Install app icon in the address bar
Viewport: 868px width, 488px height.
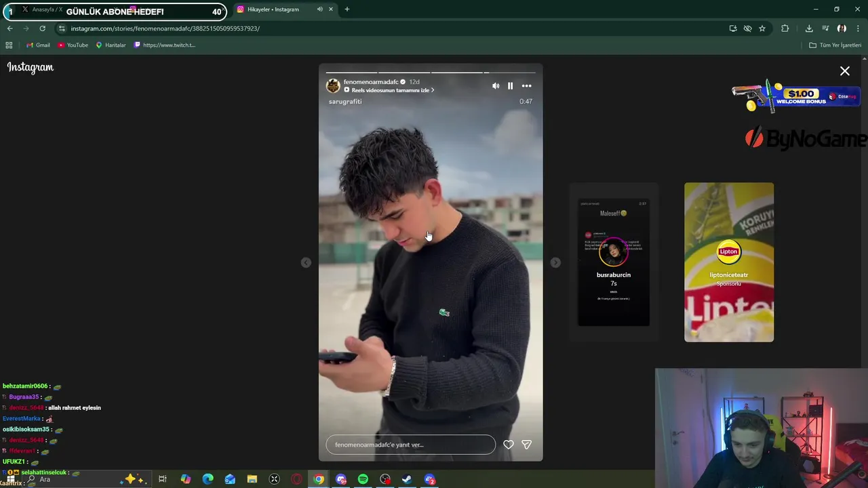[x=733, y=28]
